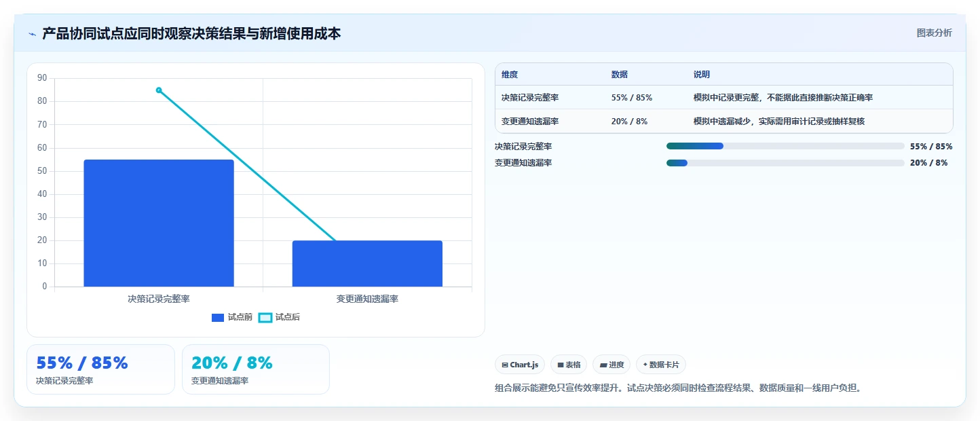The width and height of the screenshot is (980, 421).
Task: Click the 决策记录完整率 bar in the chart
Action: (159, 223)
